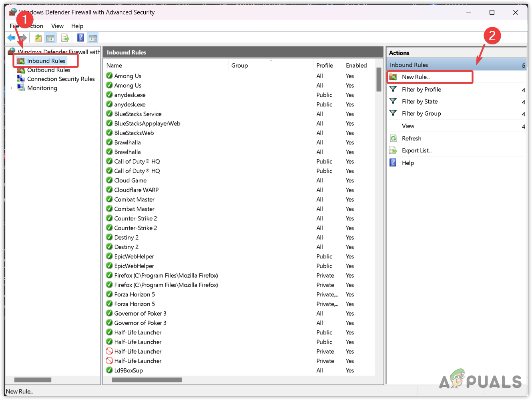The width and height of the screenshot is (532, 400).
Task: Toggle the Show/Hide Action Pane toolbar icon
Action: (x=93, y=38)
